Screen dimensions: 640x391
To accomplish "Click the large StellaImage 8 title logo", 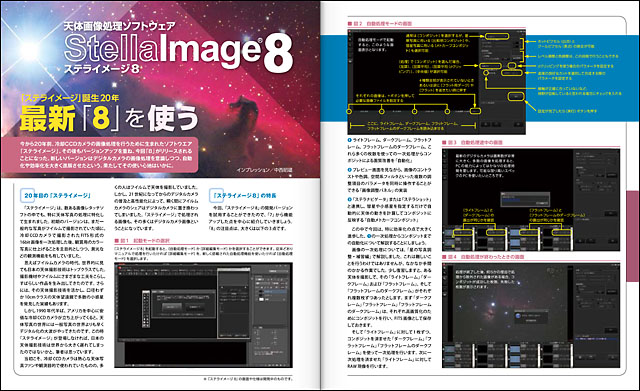I will click(x=178, y=52).
